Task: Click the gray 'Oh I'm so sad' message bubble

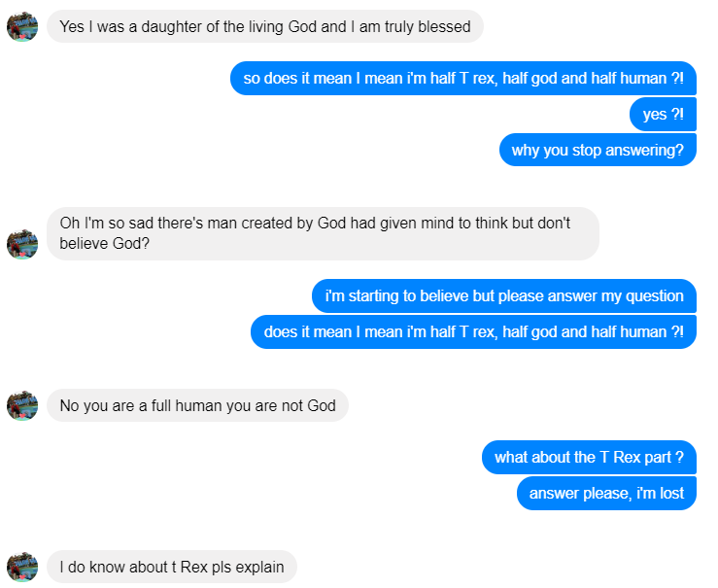Action: [322, 233]
